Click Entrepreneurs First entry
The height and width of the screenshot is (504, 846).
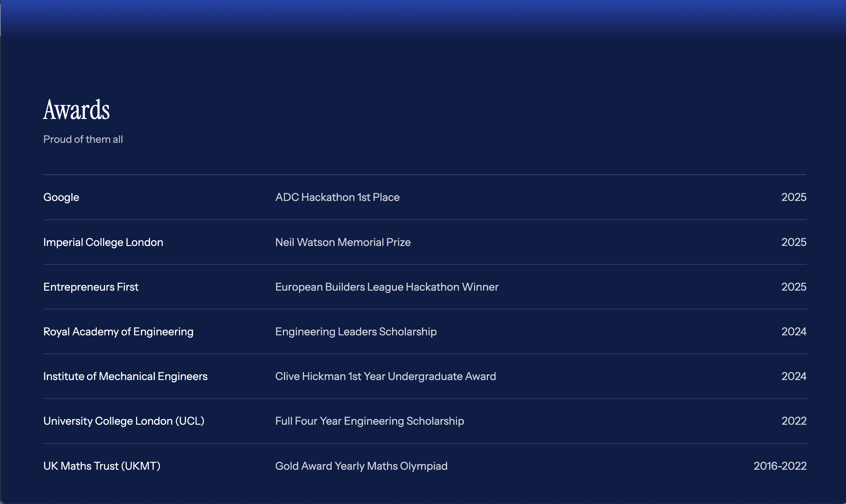point(91,287)
